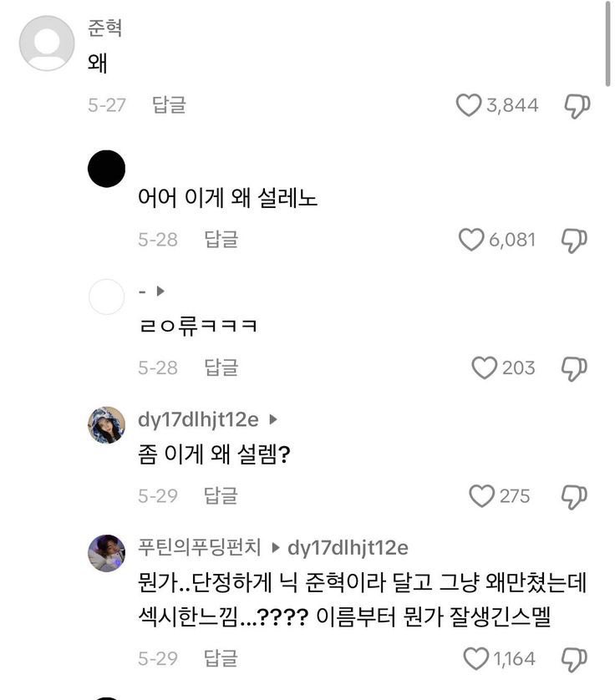Tap heart on 푸틴의푸딩펀치's reply

(475, 659)
